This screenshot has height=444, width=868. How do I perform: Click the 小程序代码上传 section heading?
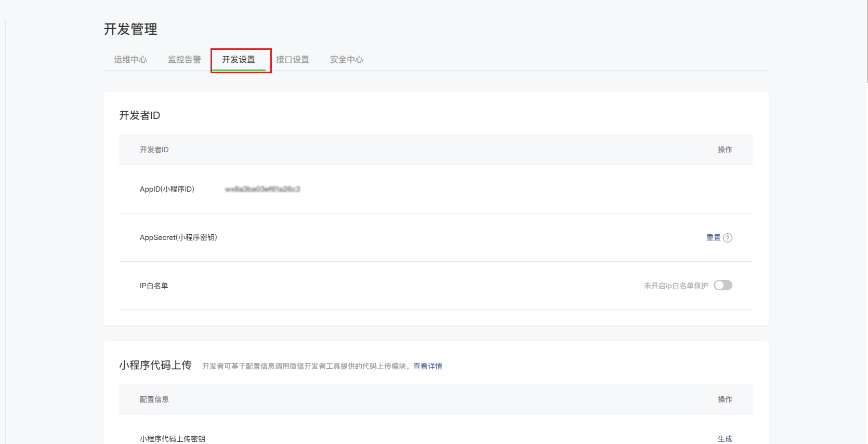coord(155,365)
